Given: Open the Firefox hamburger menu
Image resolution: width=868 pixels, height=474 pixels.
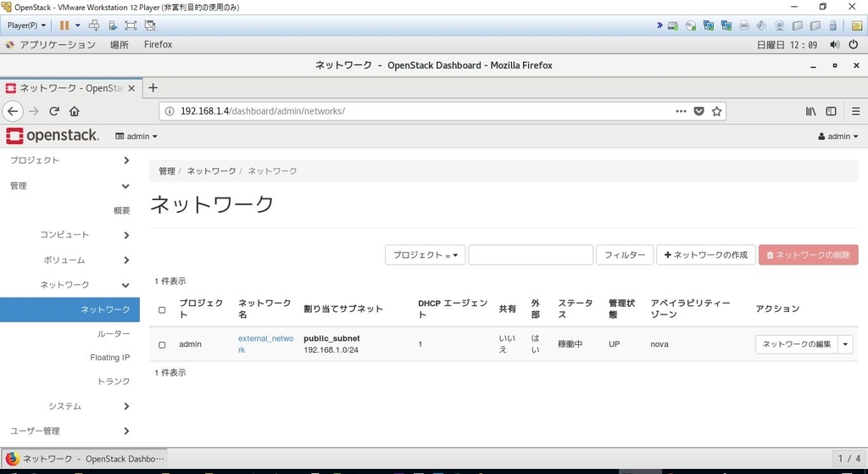Looking at the screenshot, I should click(x=855, y=111).
